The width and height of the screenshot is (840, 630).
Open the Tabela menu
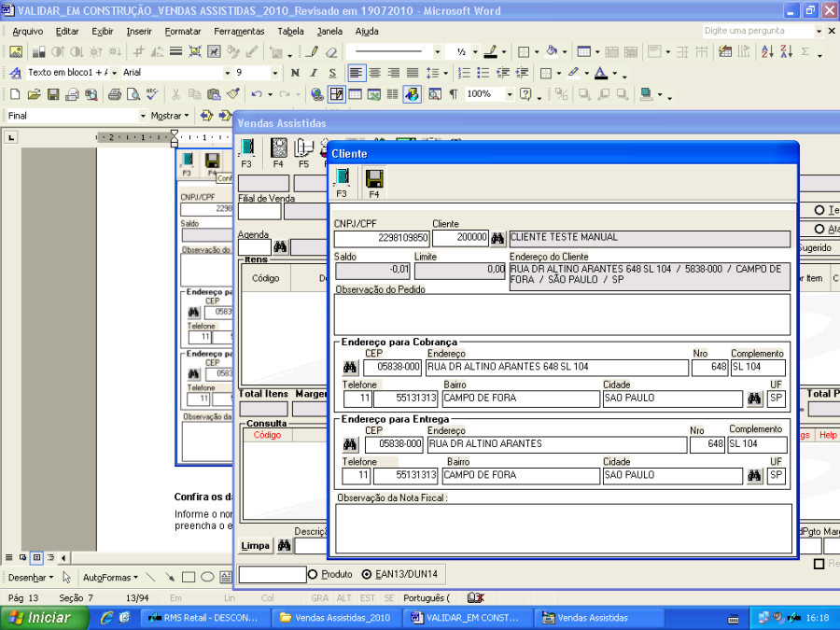click(x=291, y=32)
